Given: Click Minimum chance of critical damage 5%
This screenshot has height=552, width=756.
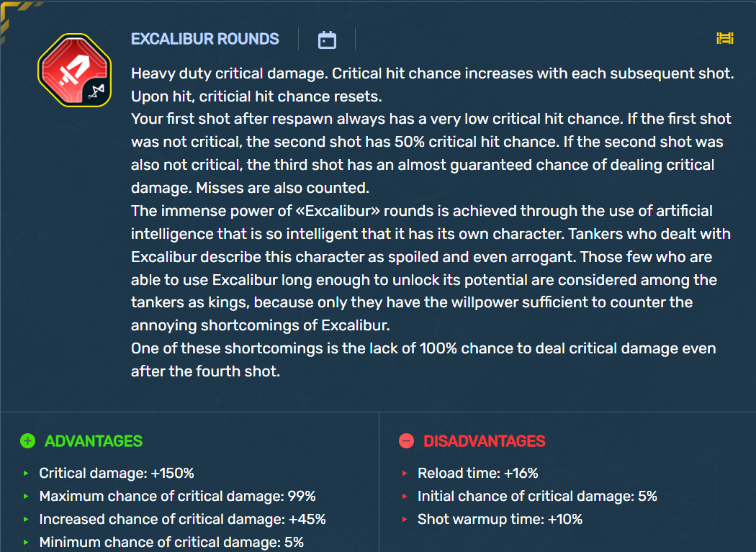Looking at the screenshot, I should click(x=171, y=543).
